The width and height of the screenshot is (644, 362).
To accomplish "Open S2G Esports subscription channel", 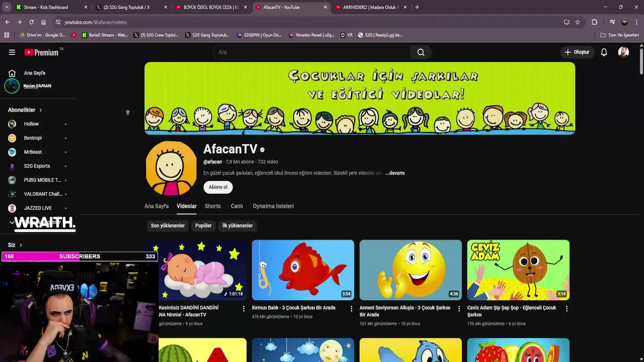I will tap(38, 166).
